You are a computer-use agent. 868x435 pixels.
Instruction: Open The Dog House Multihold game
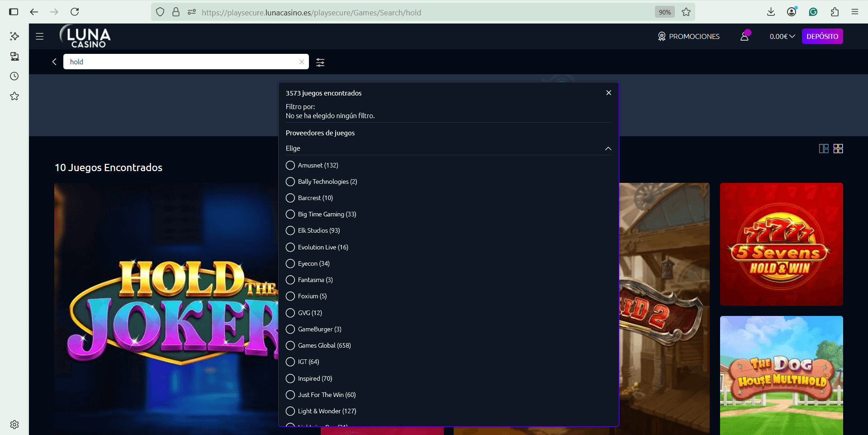click(x=781, y=375)
